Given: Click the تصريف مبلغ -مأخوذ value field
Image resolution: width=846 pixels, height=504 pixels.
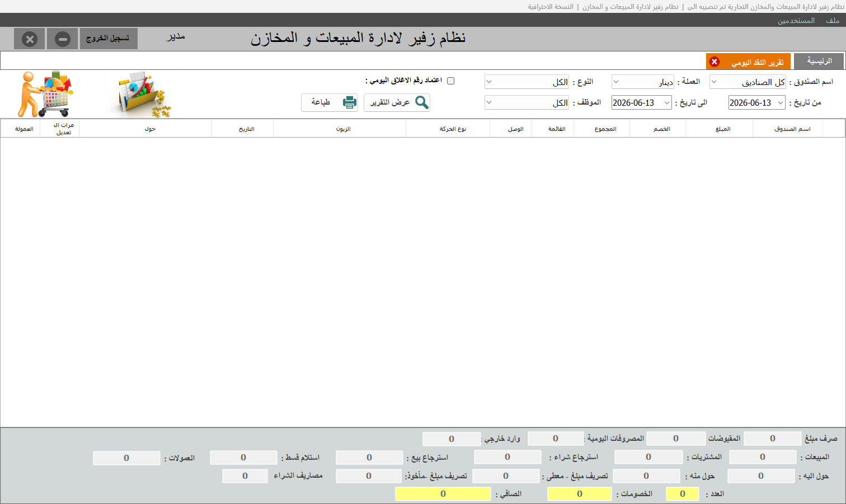Looking at the screenshot, I should point(369,476).
